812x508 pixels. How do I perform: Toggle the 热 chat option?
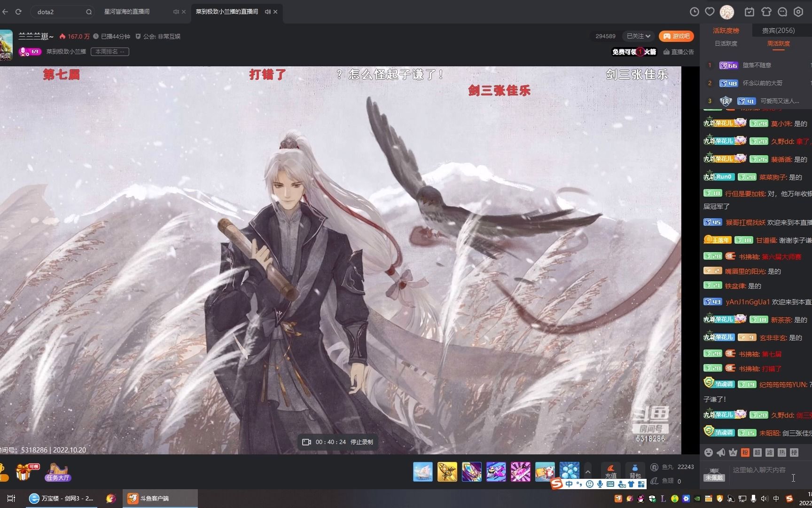coord(782,452)
